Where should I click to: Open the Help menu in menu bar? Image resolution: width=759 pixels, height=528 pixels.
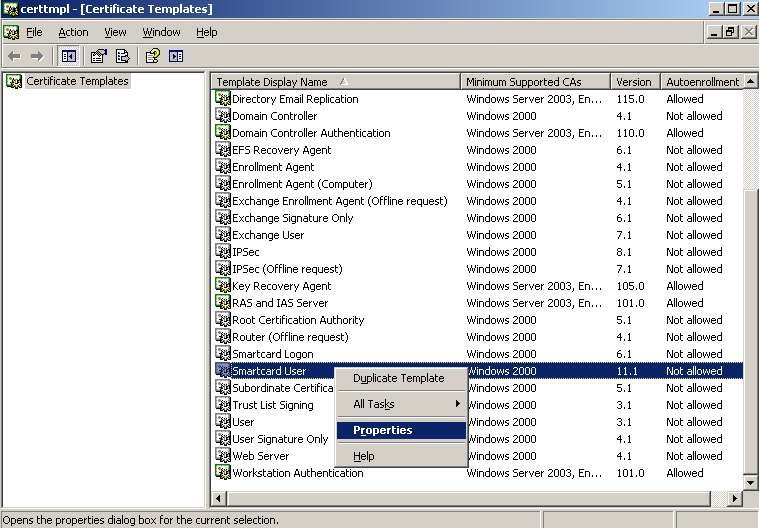207,32
